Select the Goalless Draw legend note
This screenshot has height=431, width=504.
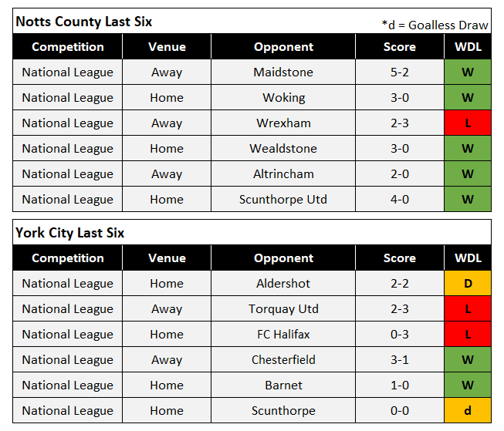(x=435, y=25)
